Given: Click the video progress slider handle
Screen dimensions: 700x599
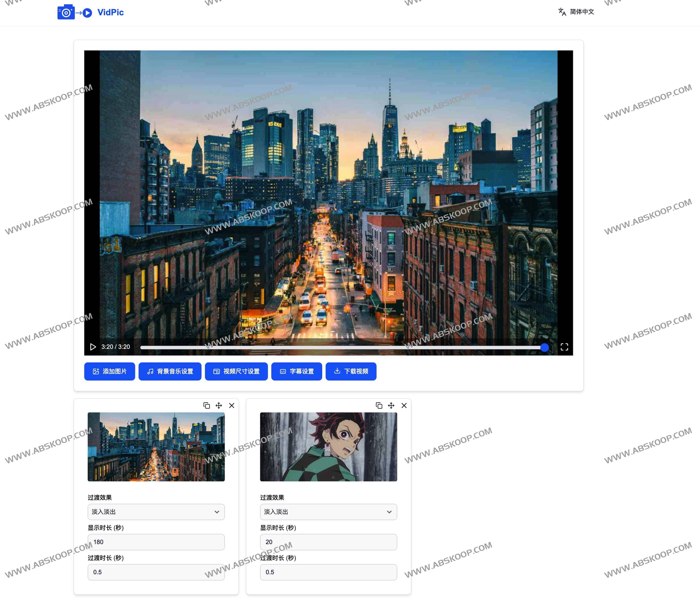Looking at the screenshot, I should (544, 347).
